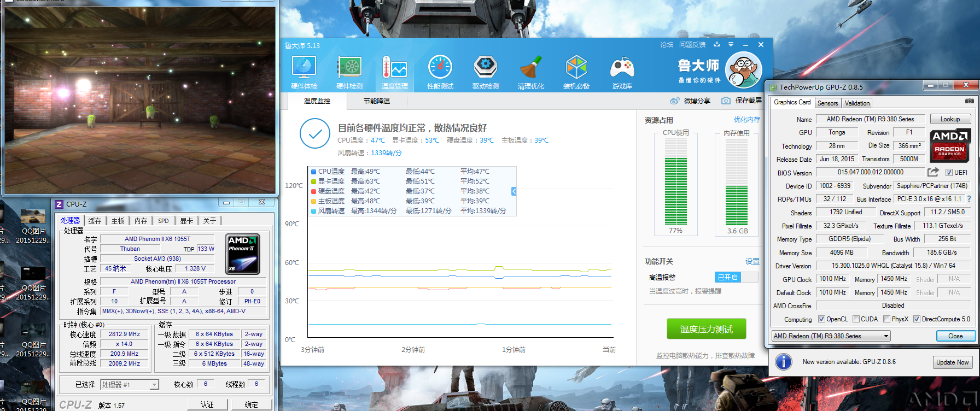Image resolution: width=980 pixels, height=411 pixels.
Task: Click 设置 settings link under 功能开关
Action: 752,261
